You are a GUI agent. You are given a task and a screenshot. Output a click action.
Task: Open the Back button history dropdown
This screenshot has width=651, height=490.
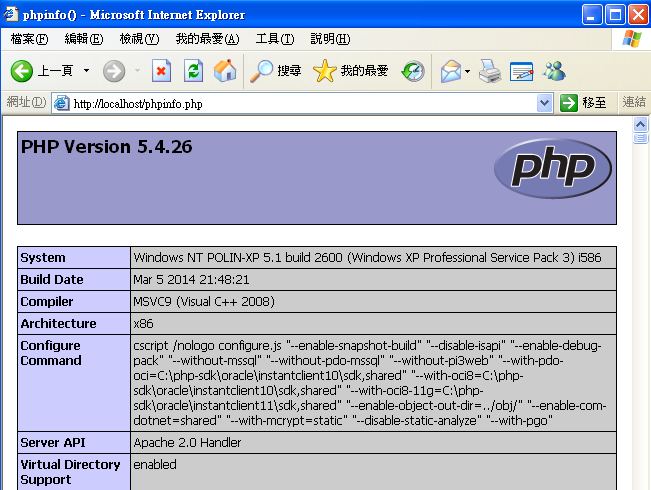[86, 71]
